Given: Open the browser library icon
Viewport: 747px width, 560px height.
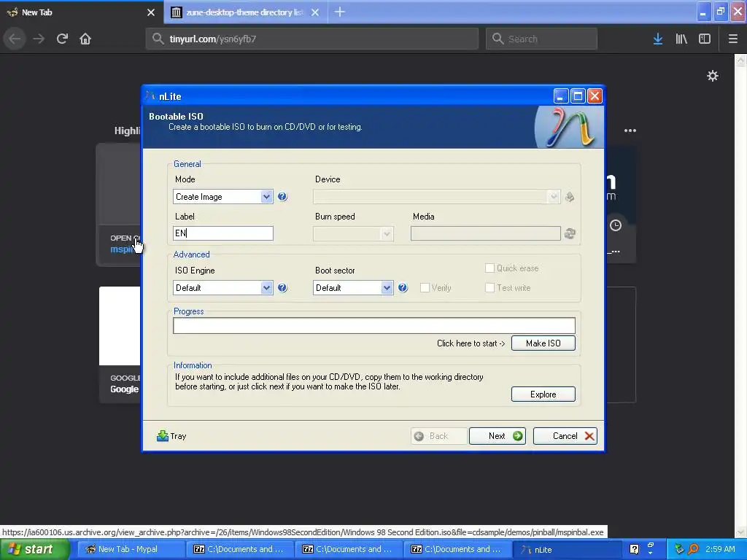Looking at the screenshot, I should click(681, 39).
